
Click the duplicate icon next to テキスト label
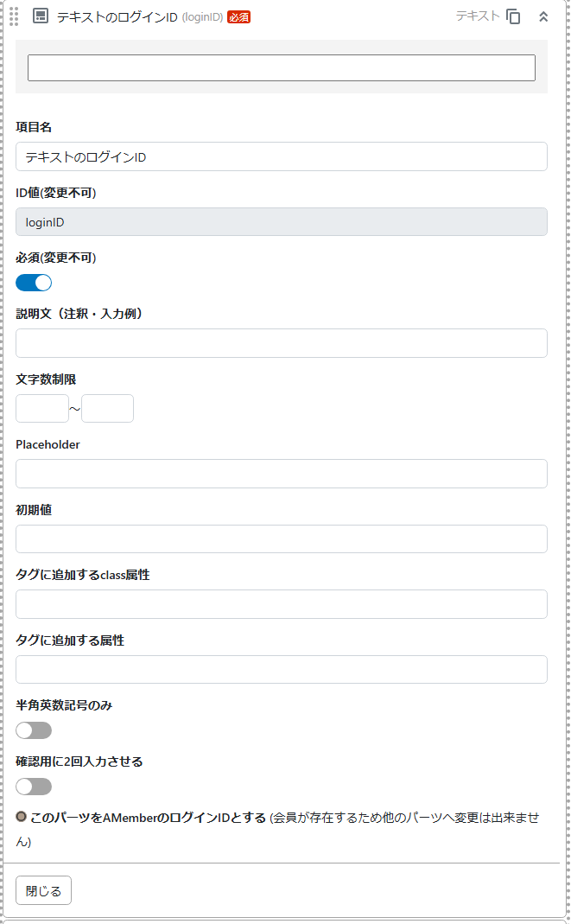click(514, 16)
